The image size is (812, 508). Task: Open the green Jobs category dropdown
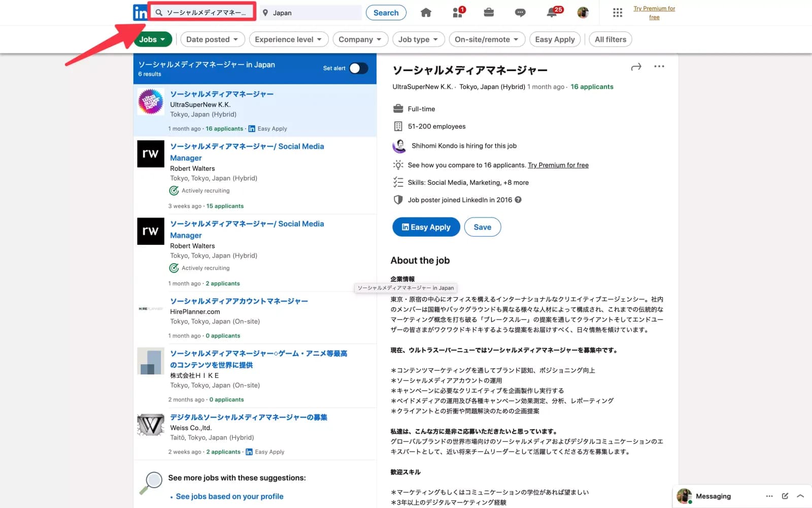click(x=152, y=39)
